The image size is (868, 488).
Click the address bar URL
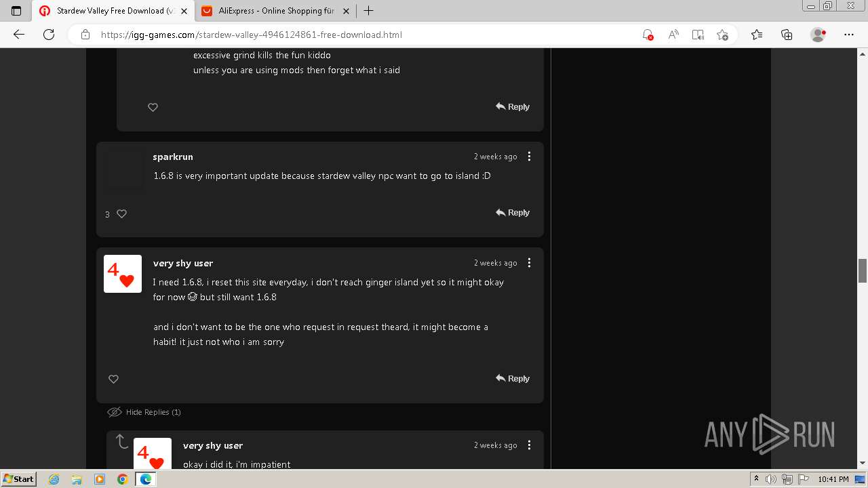click(251, 35)
